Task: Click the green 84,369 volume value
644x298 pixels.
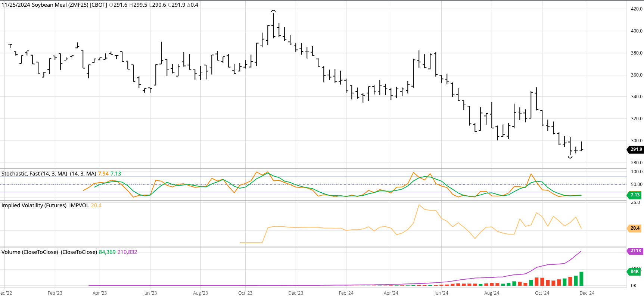Action: click(107, 252)
